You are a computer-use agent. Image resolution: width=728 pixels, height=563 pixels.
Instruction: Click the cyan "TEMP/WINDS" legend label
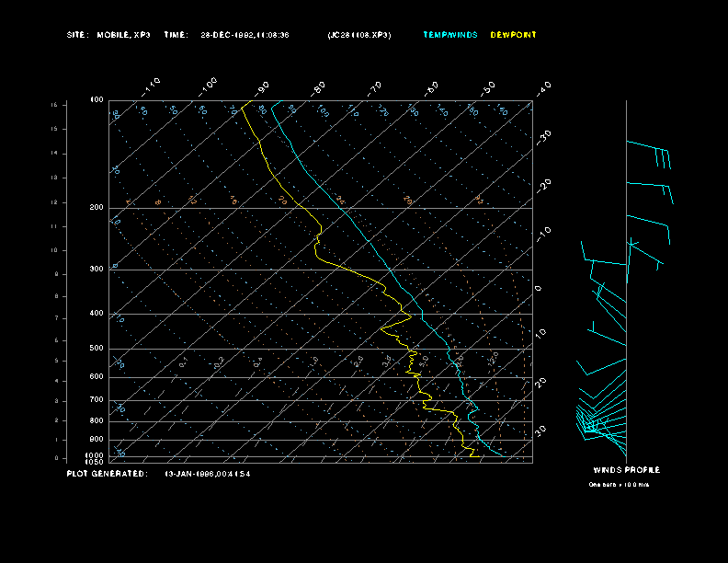tap(450, 35)
